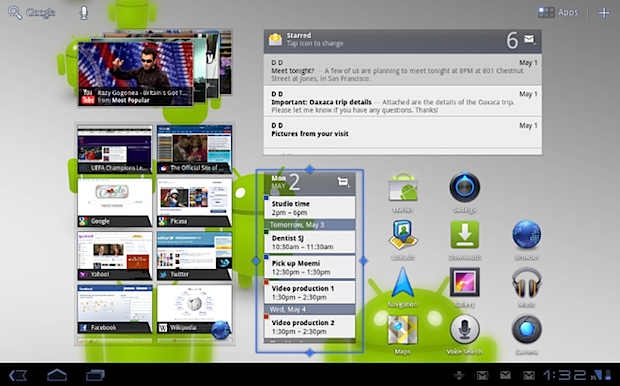Tap the system bar clock showing 1:32
This screenshot has height=386, width=620.
pos(564,375)
